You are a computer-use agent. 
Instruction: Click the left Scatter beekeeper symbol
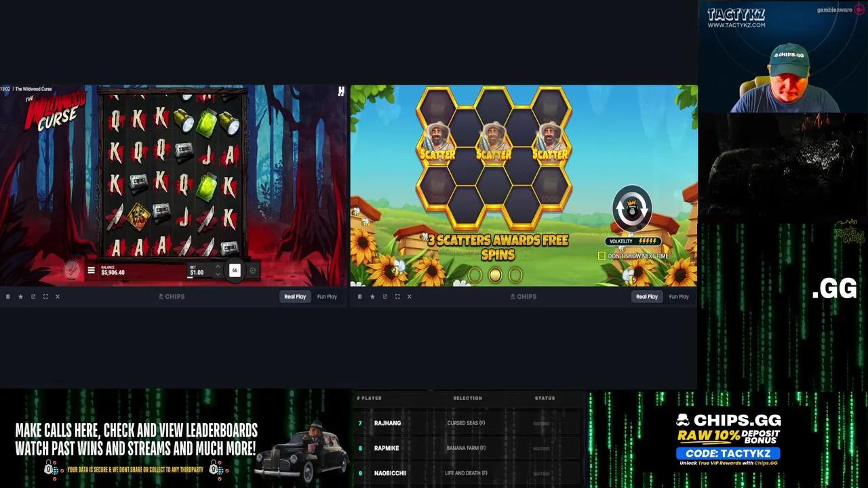(437, 141)
